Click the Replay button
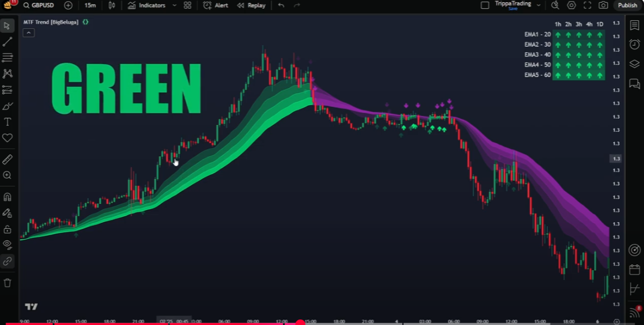Image resolution: width=644 pixels, height=325 pixels. point(251,6)
